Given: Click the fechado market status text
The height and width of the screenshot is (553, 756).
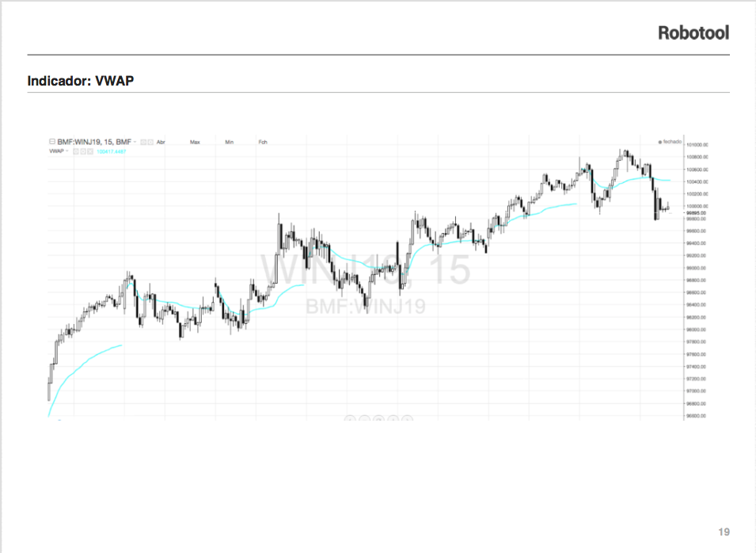Looking at the screenshot, I should click(673, 142).
